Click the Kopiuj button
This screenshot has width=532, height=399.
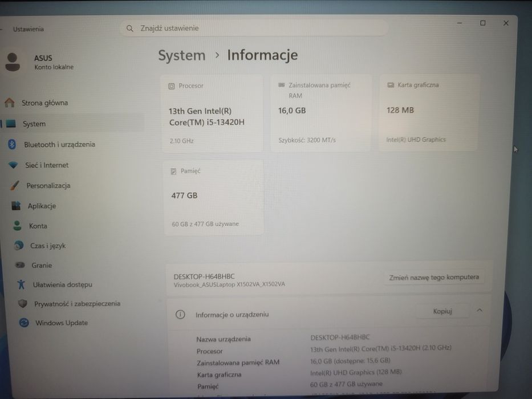[x=442, y=311]
